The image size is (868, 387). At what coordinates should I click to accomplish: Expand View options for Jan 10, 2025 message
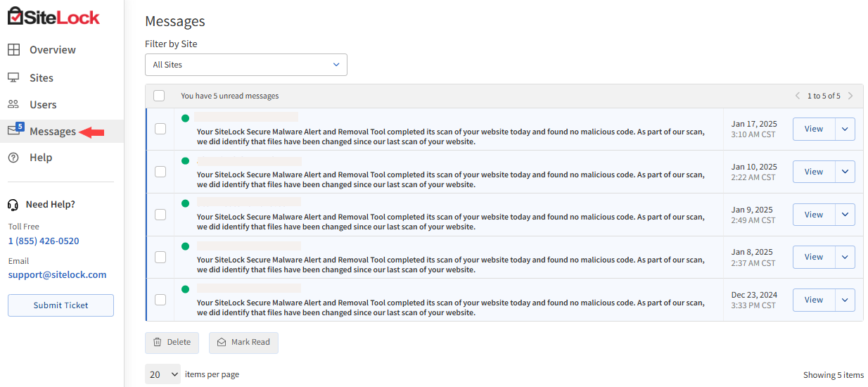point(845,172)
